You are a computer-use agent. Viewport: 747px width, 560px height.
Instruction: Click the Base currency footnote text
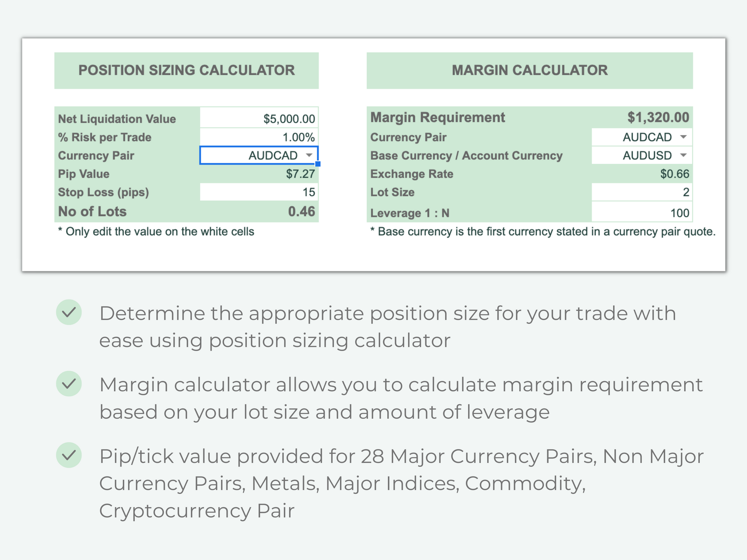pyautogui.click(x=543, y=232)
